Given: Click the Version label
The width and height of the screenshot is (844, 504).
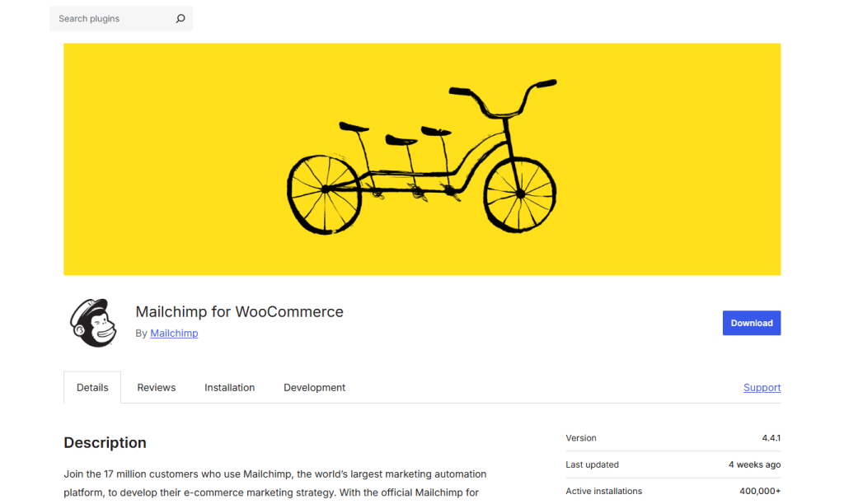Looking at the screenshot, I should click(581, 438).
